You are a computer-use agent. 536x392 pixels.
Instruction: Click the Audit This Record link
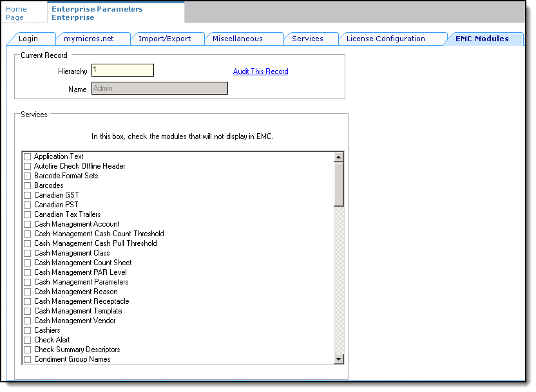coord(260,71)
